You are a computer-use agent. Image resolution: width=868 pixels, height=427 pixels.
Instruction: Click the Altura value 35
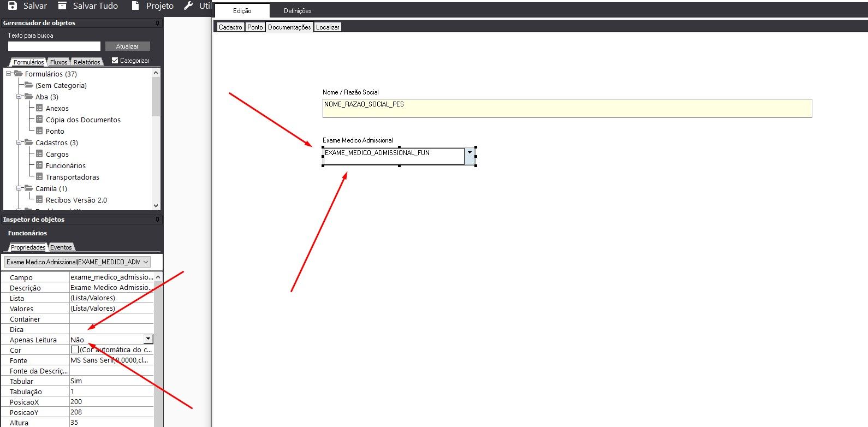tap(111, 422)
